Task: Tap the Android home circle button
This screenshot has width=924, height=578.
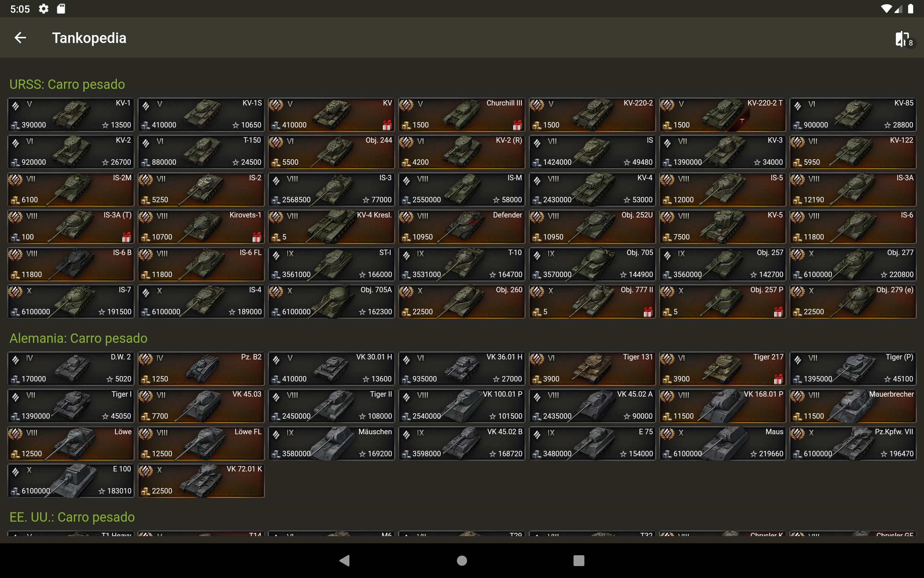Action: click(x=462, y=560)
